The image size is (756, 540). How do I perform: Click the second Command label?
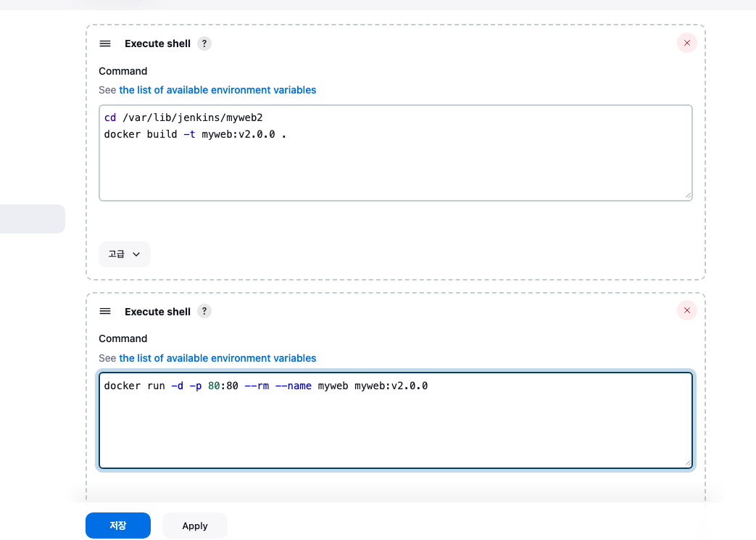click(123, 339)
